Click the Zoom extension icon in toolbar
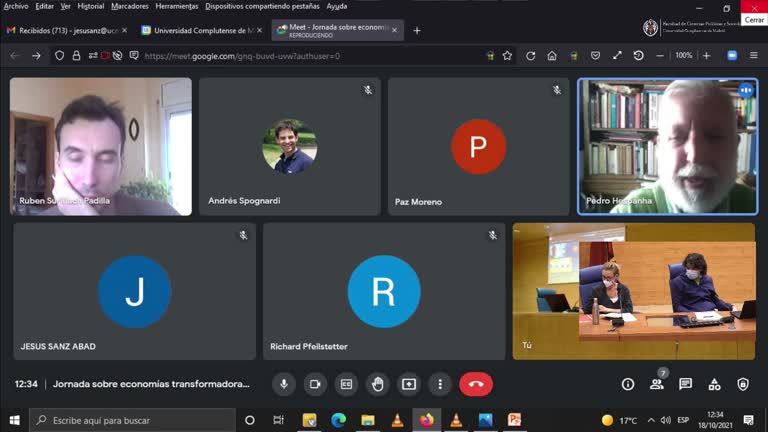This screenshot has height=432, width=768. click(732, 56)
